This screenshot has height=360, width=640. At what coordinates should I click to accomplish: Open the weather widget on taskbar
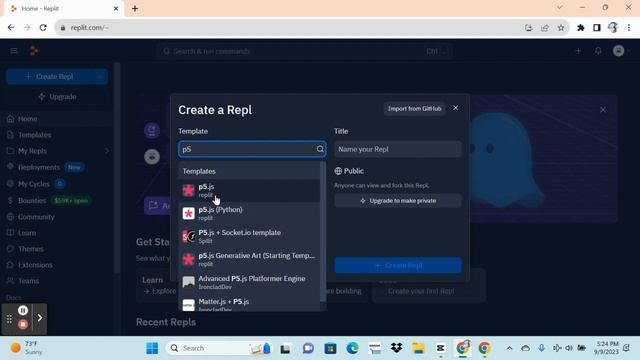click(27, 348)
